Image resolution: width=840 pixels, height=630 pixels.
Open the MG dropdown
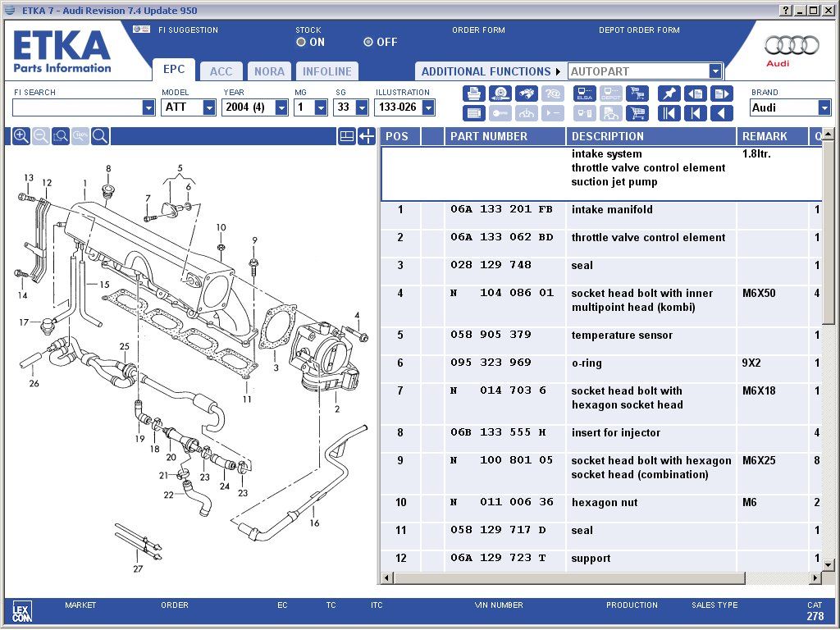pos(321,107)
